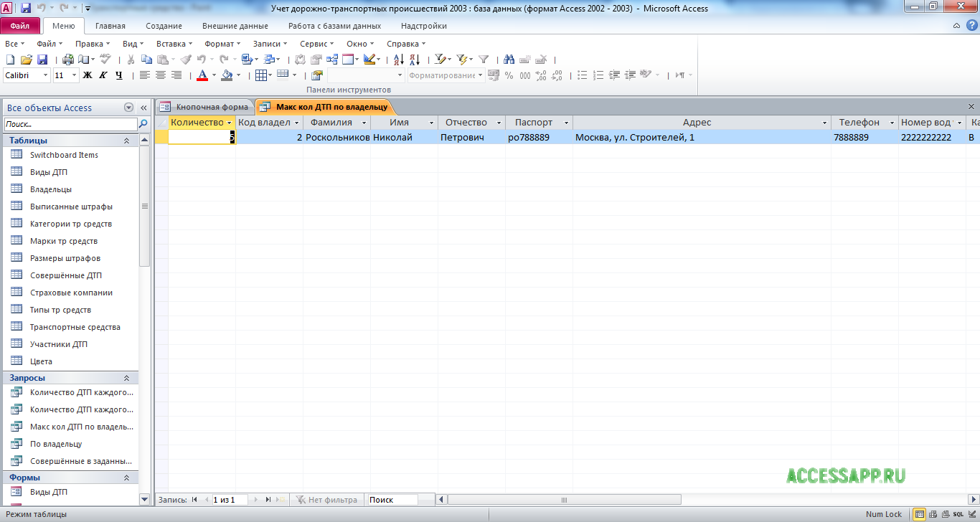Click the Spelling check ABC icon
980x522 pixels.
click(105, 60)
